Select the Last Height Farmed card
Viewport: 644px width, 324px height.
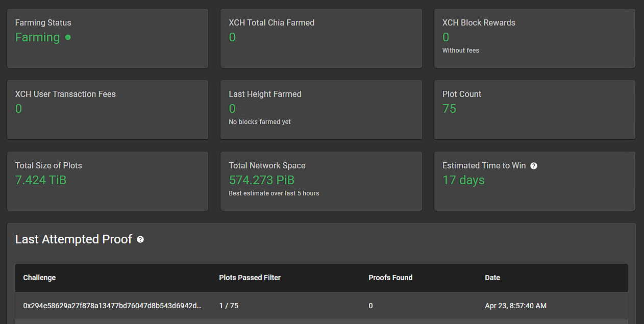321,110
